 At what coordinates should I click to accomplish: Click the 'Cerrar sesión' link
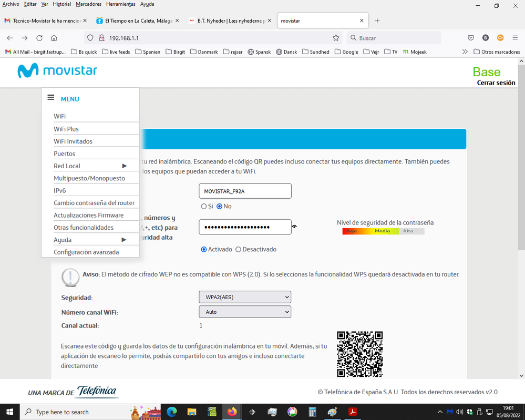(496, 83)
